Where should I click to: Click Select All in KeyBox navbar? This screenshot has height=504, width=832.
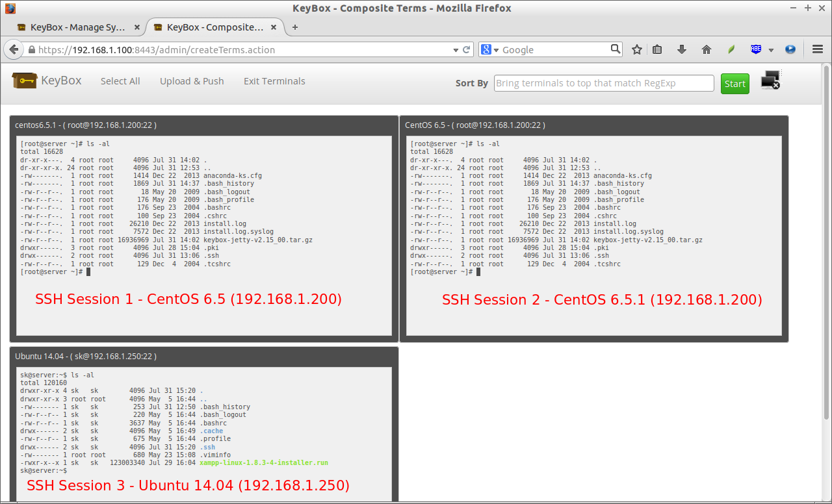pos(120,81)
